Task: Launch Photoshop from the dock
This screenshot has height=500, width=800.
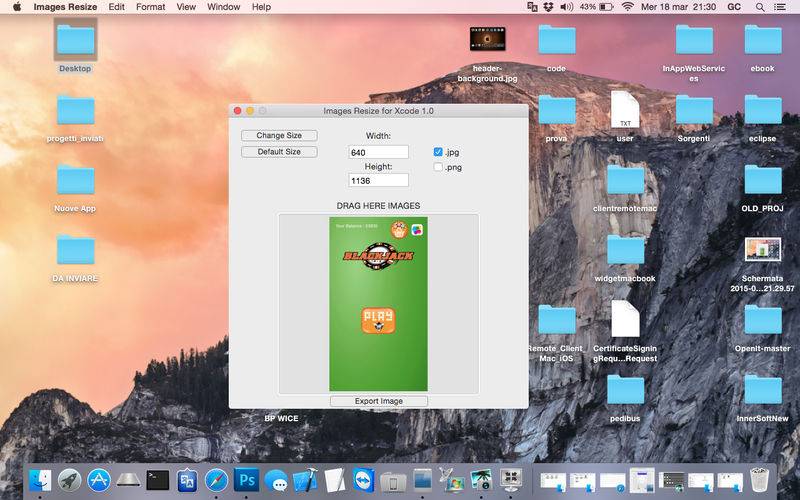Action: [246, 480]
